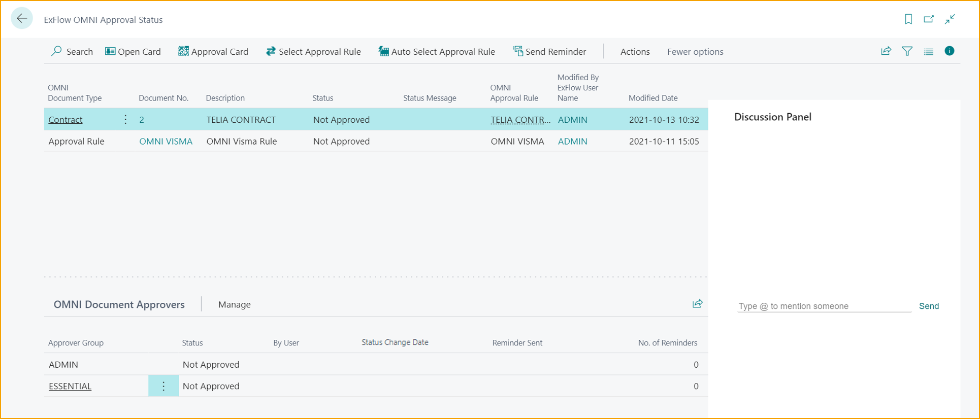Sort by the Description column header
This screenshot has width=980, height=419.
click(225, 98)
